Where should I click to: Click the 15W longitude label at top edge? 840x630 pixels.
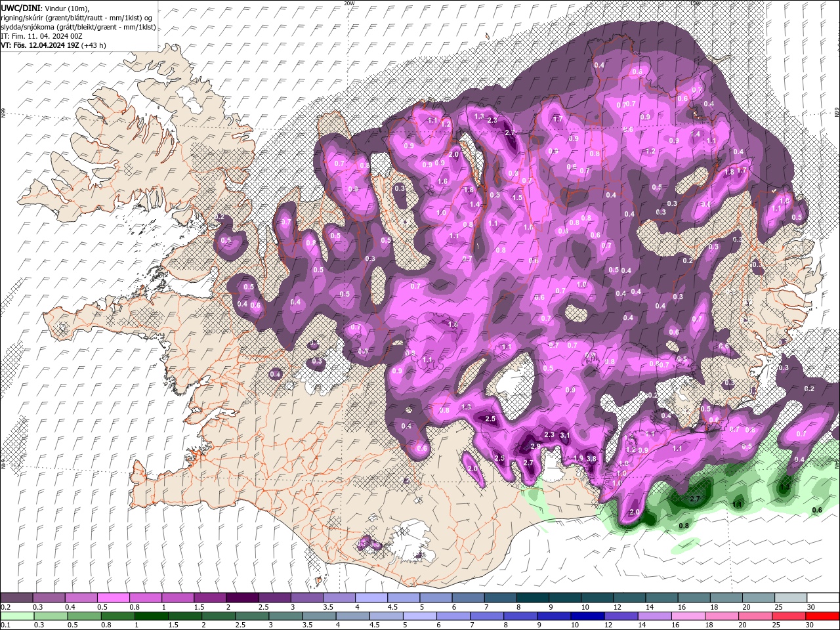point(696,3)
